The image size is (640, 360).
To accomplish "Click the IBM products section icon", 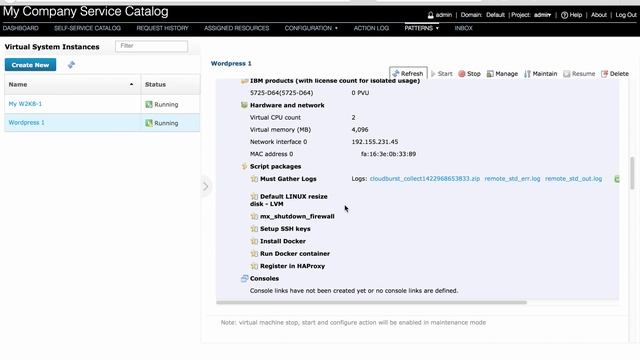I will pyautogui.click(x=244, y=81).
